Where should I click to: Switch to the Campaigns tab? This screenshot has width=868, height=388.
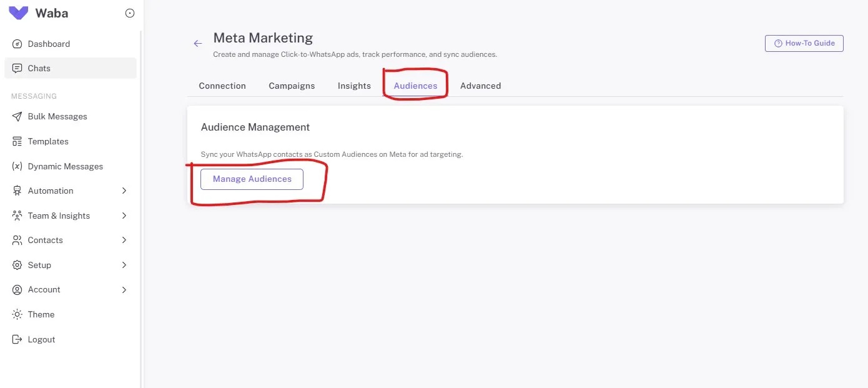point(292,86)
